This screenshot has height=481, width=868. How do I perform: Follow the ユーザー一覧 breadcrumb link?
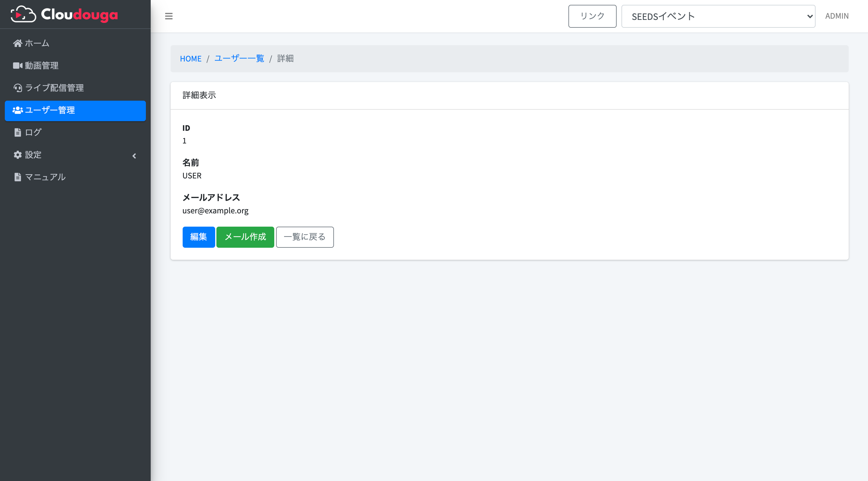[239, 58]
